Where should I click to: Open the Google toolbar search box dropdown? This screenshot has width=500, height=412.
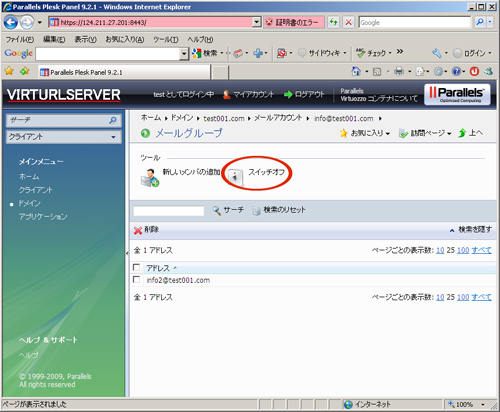pos(184,54)
